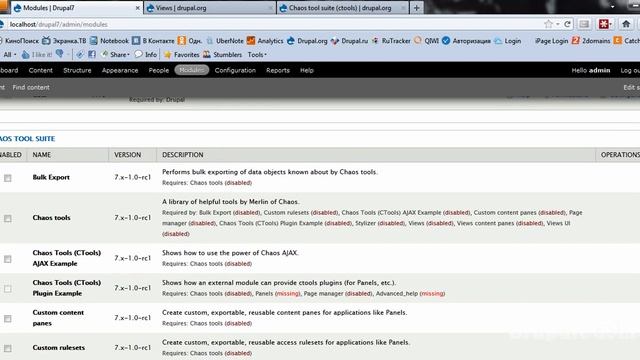Screen dimensions: 640x360
Task: Open the Notebook bookmark
Action: pyautogui.click(x=109, y=41)
